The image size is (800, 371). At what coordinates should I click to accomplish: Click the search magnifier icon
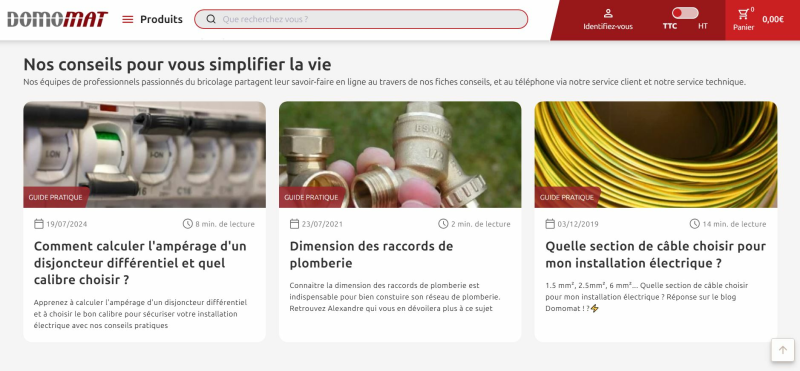(211, 19)
